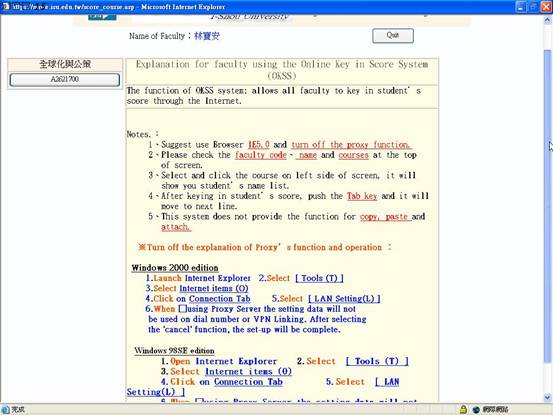Click the faculty name 林寶安
The height and width of the screenshot is (415, 553).
[207, 36]
